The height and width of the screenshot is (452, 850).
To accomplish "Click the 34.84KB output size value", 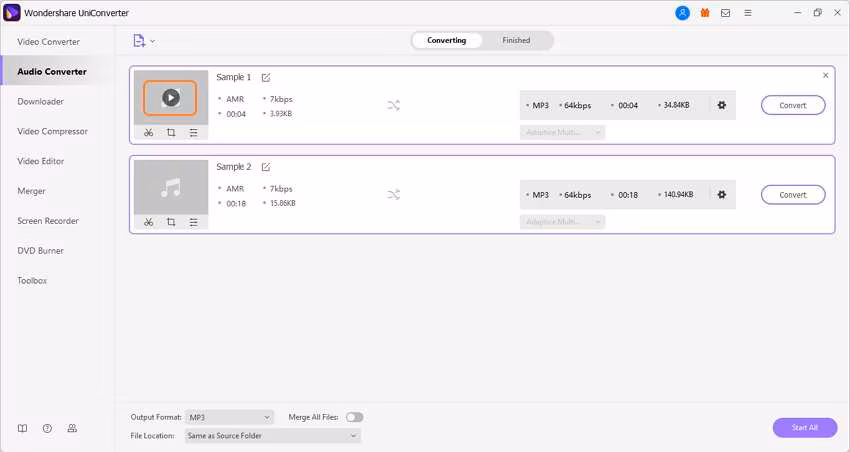I will (677, 105).
